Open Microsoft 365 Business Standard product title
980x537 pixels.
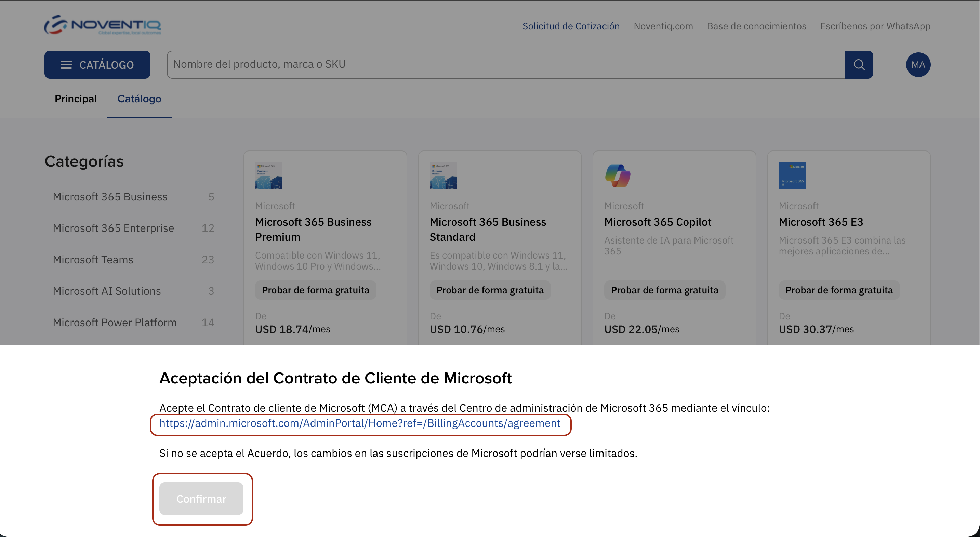488,230
